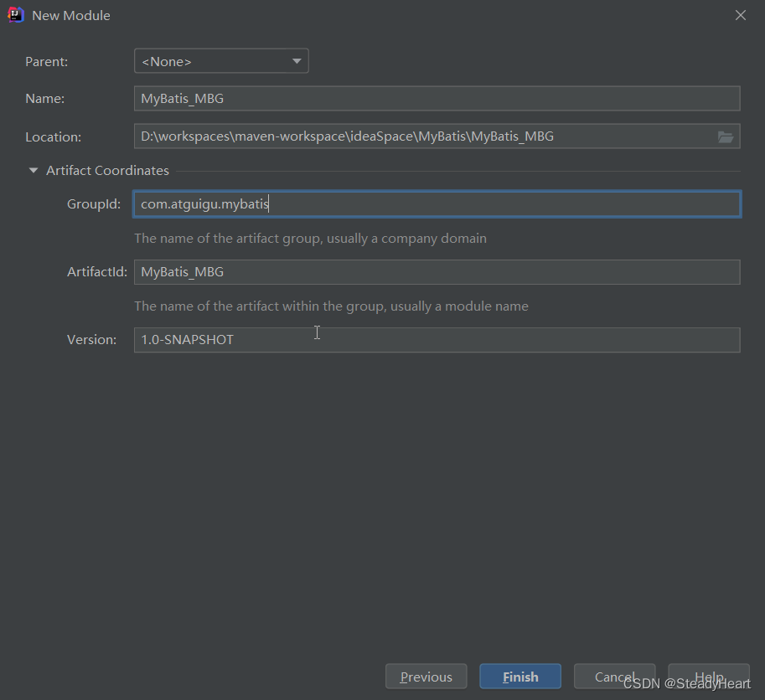Open Help for this dialog
The width and height of the screenshot is (765, 700).
708,677
